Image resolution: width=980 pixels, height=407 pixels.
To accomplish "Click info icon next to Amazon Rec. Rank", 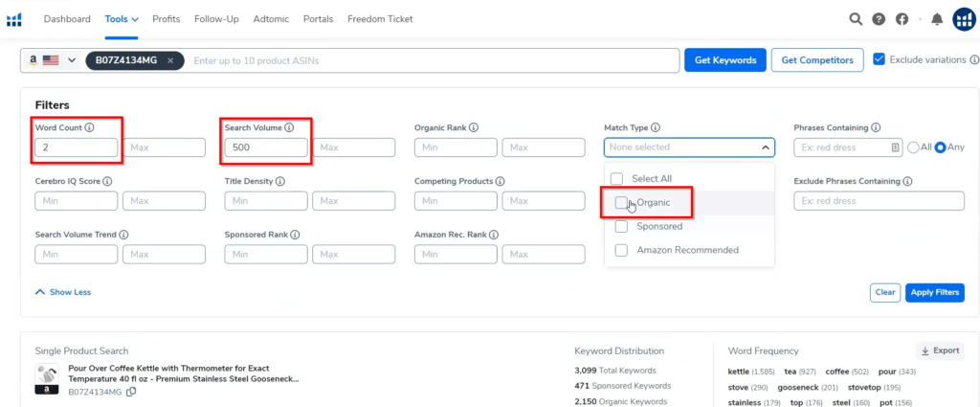I will [494, 235].
